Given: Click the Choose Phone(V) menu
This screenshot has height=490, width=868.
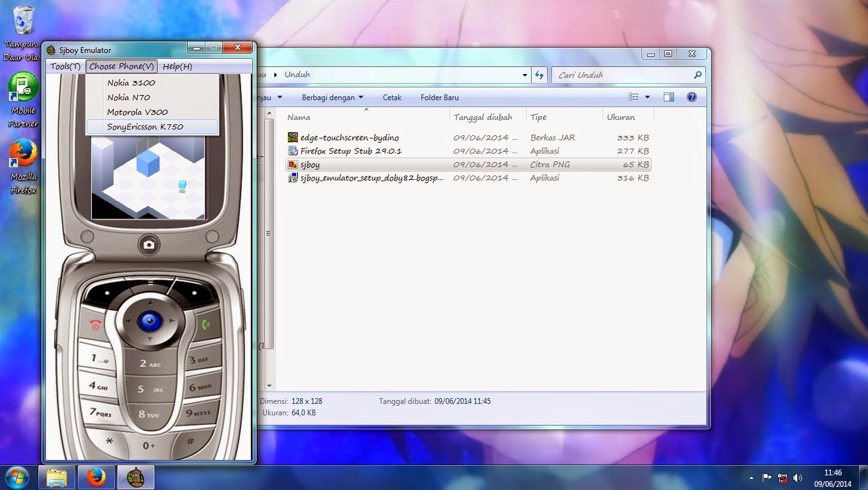Looking at the screenshot, I should (122, 66).
